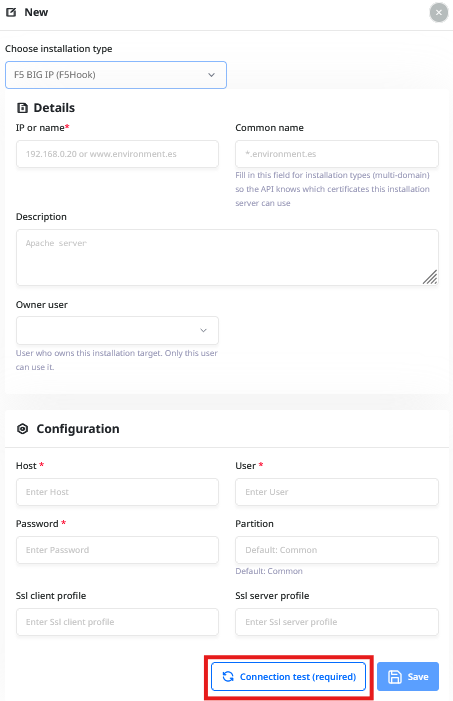Click the Configuration gear icon
This screenshot has height=701, width=453.
click(x=22, y=429)
